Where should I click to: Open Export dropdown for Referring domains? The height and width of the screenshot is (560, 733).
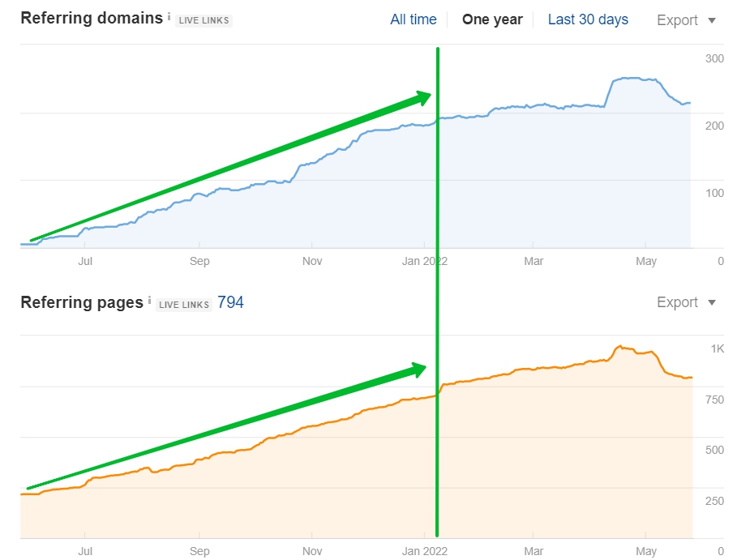pos(686,20)
